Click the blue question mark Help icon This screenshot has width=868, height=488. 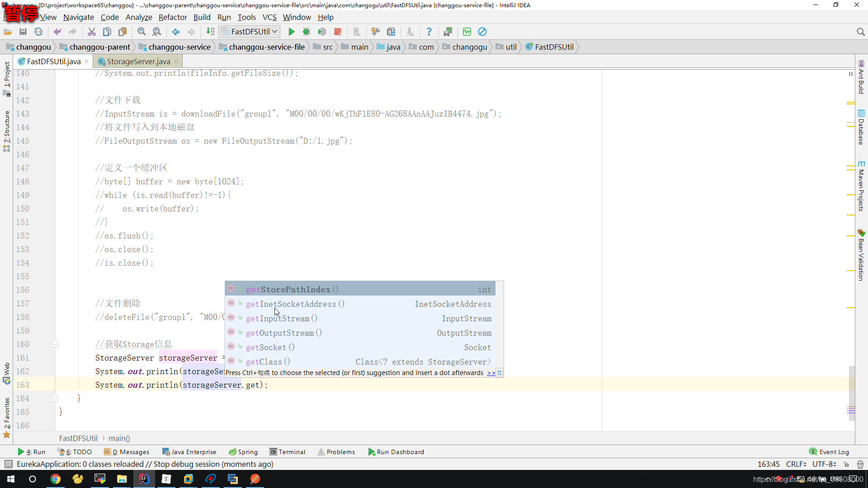tap(429, 32)
